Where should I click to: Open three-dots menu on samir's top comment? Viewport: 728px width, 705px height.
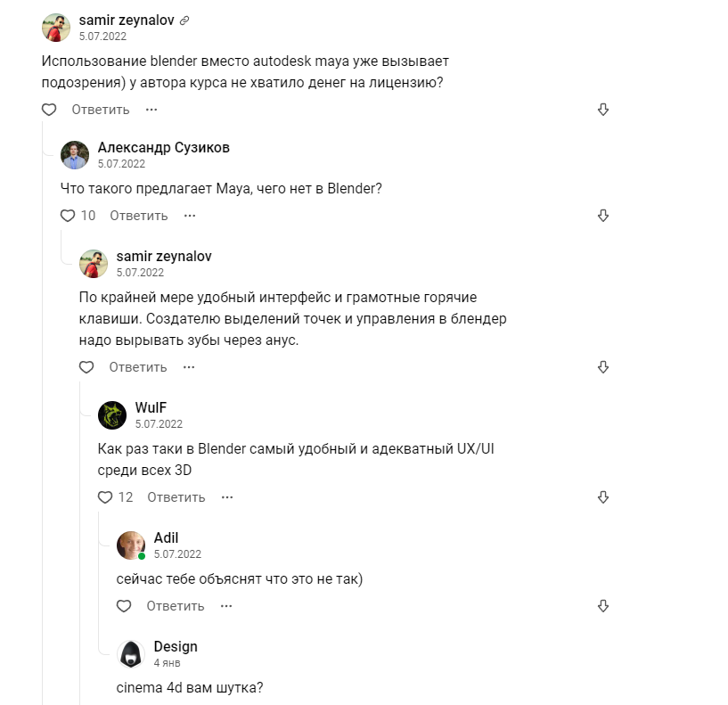[151, 110]
